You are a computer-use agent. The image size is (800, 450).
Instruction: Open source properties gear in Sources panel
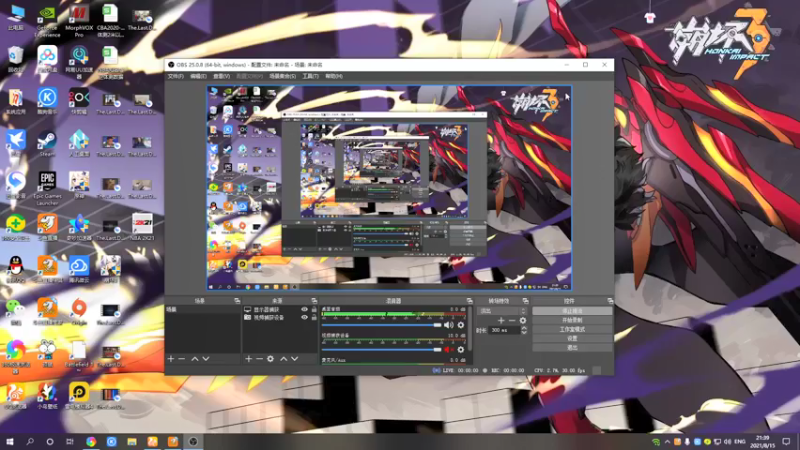270,359
